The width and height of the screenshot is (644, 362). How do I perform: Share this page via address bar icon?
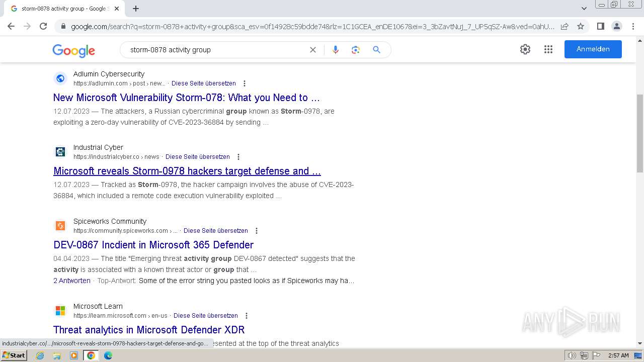pyautogui.click(x=565, y=26)
